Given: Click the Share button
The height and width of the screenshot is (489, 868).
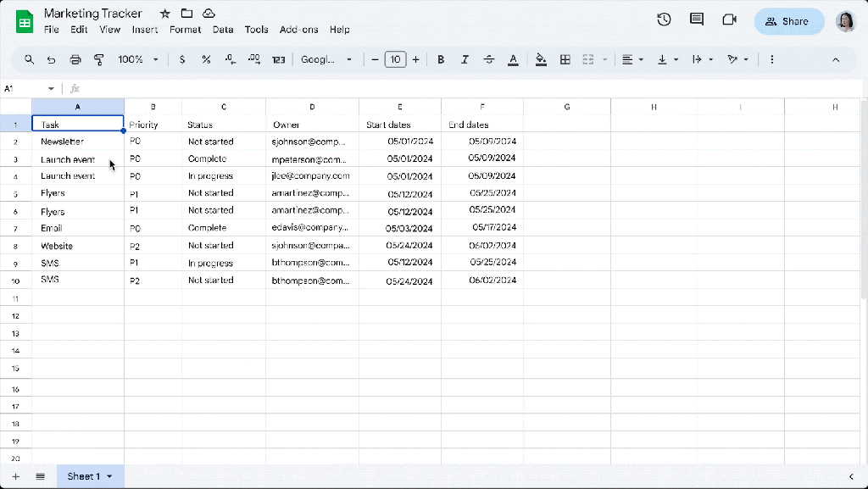Looking at the screenshot, I should point(788,21).
